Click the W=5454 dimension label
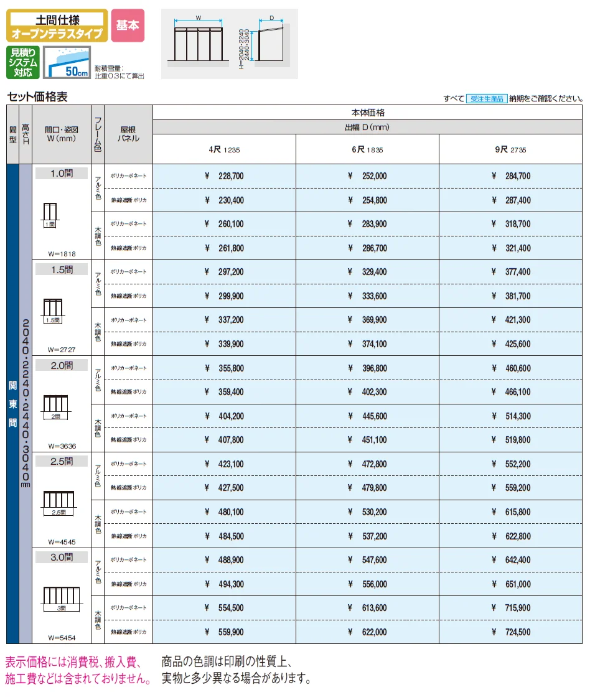This screenshot has width=595, height=700. pos(62,638)
